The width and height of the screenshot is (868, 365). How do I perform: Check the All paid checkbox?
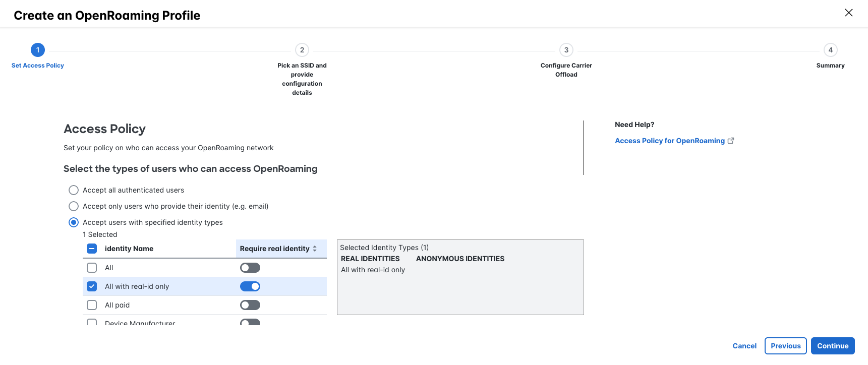tap(92, 305)
